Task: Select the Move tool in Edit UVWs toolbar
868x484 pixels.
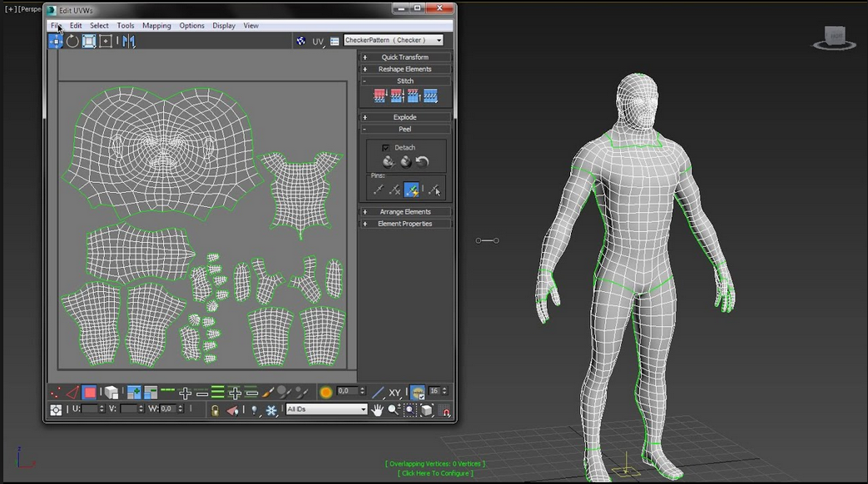Action: click(56, 40)
